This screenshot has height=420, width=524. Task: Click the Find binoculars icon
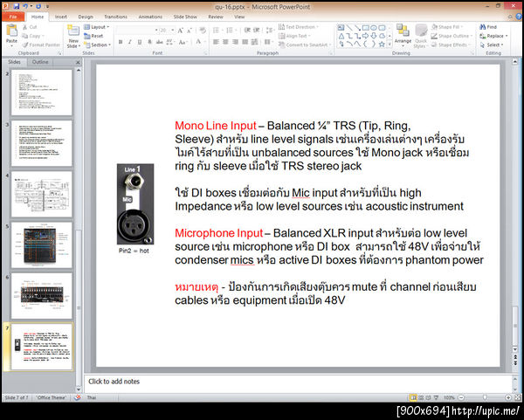pos(483,27)
